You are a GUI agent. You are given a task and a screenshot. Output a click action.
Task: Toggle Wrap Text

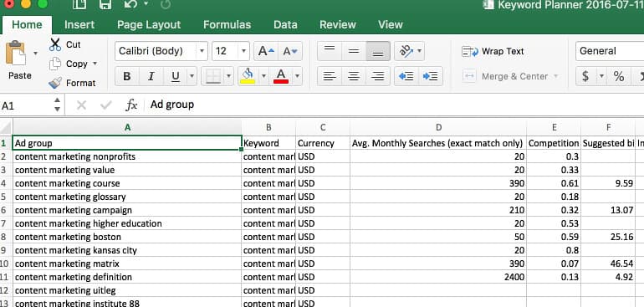coord(493,51)
